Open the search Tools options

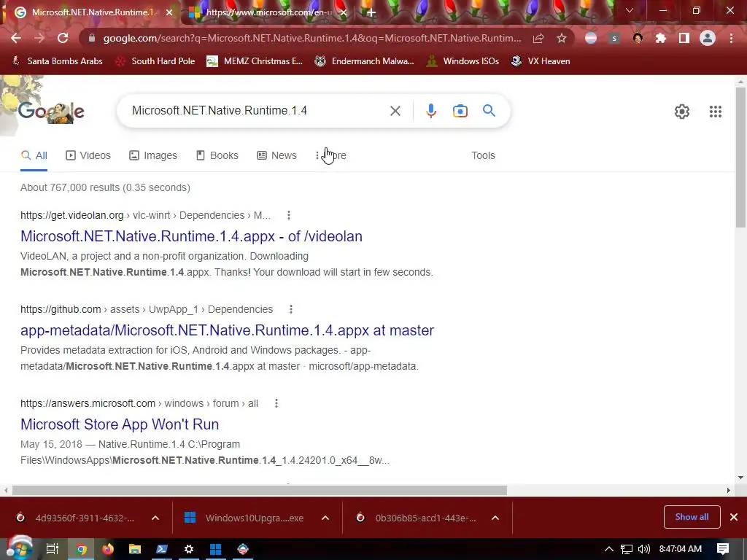483,156
